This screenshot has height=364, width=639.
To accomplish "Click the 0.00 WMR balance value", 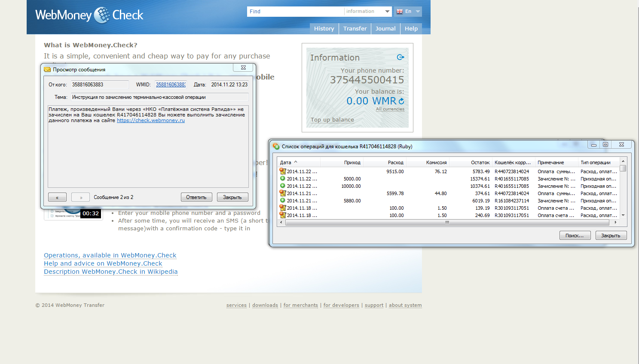I will (371, 101).
